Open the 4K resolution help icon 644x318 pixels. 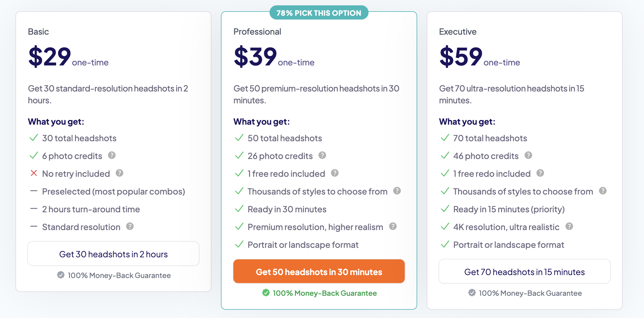[569, 227]
